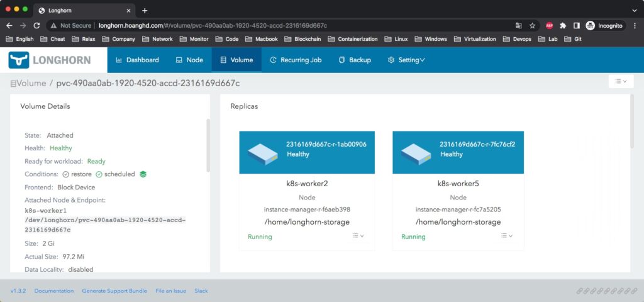The height and width of the screenshot is (302, 644).
Task: Click the disk icon of replica r-7fc76cf2
Action: [x=416, y=154]
